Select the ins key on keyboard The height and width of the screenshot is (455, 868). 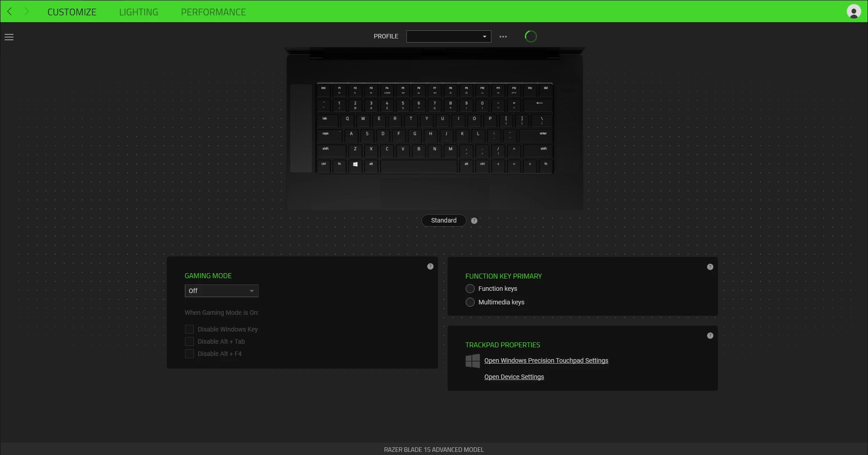[530, 90]
